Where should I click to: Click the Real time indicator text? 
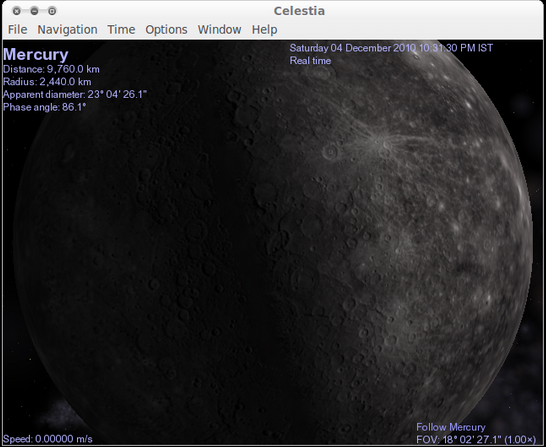(310, 61)
